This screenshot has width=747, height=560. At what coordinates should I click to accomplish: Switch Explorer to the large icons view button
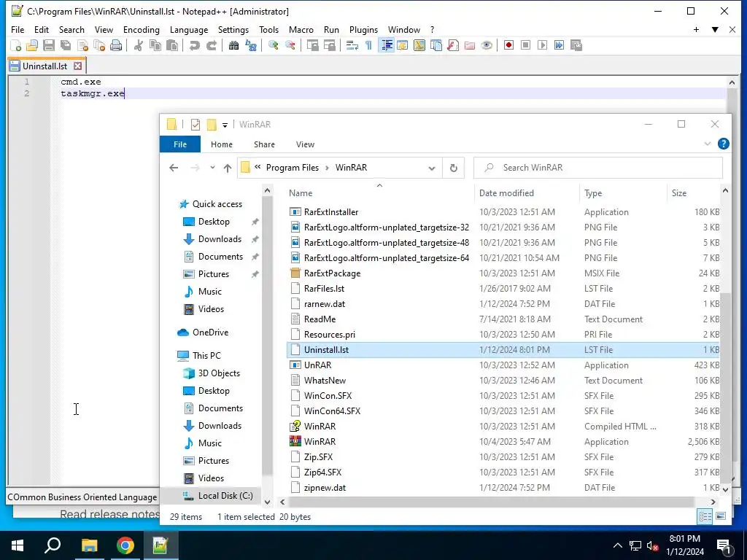[721, 516]
